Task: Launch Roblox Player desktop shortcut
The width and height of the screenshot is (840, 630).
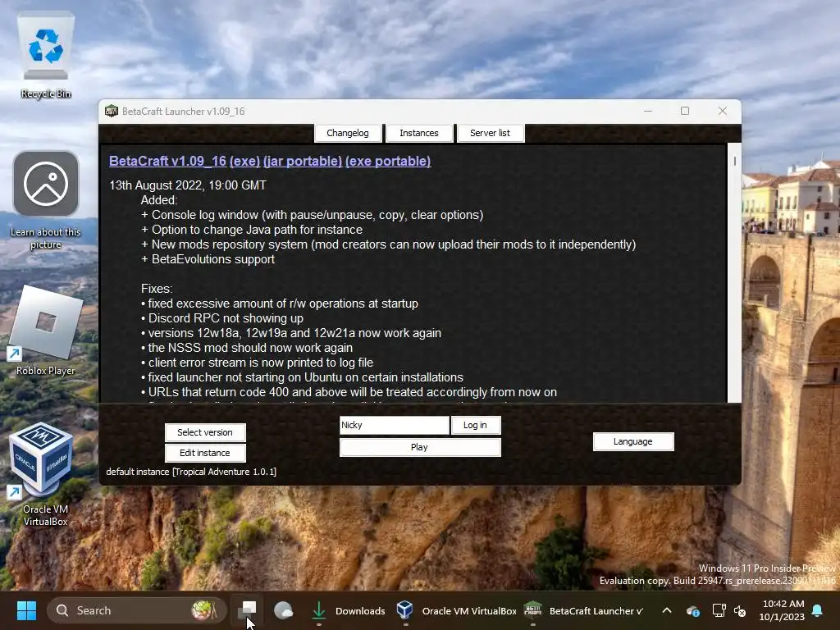Action: point(46,331)
